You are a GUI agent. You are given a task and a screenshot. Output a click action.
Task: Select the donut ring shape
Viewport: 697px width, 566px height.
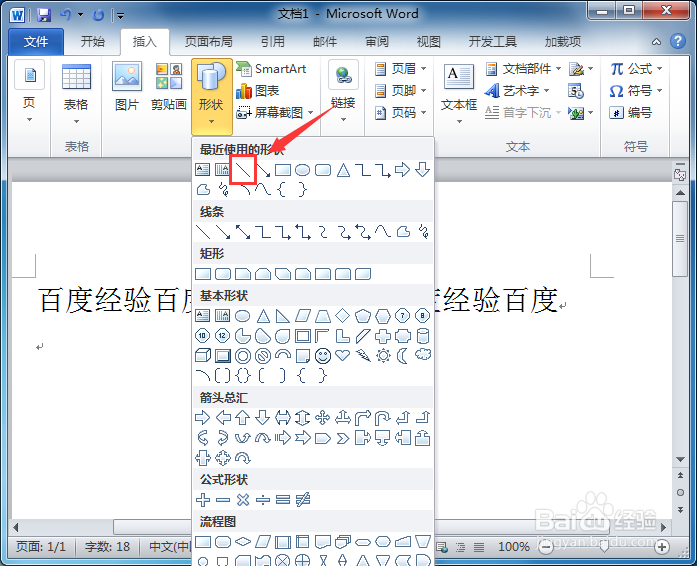pos(243,356)
